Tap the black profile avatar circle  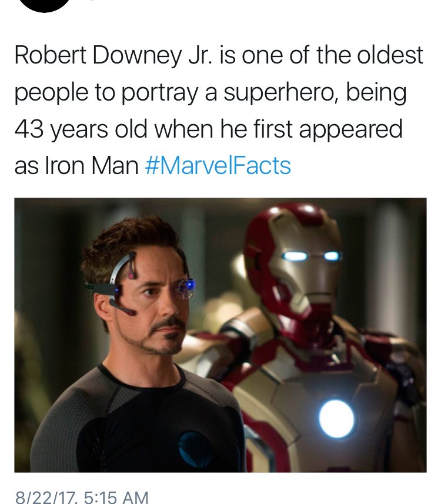pos(45,5)
